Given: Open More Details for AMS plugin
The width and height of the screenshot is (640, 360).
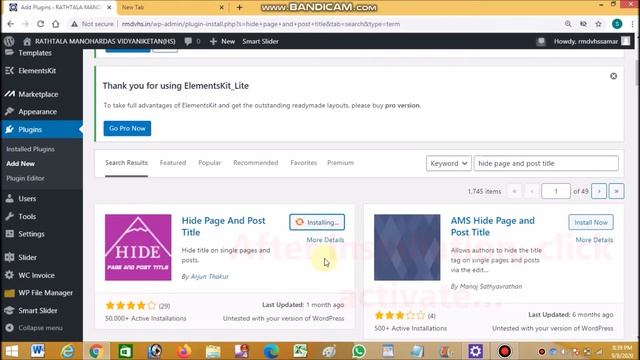Looking at the screenshot, I should [x=594, y=240].
